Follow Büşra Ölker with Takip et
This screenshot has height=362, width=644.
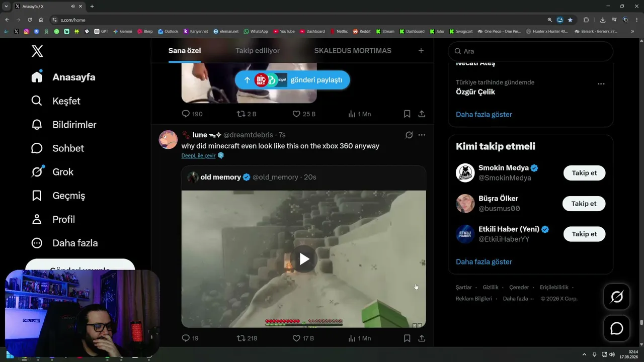tap(584, 204)
